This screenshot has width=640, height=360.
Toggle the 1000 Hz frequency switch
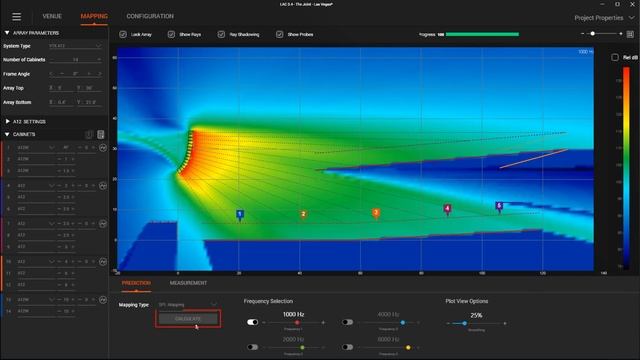(x=253, y=322)
